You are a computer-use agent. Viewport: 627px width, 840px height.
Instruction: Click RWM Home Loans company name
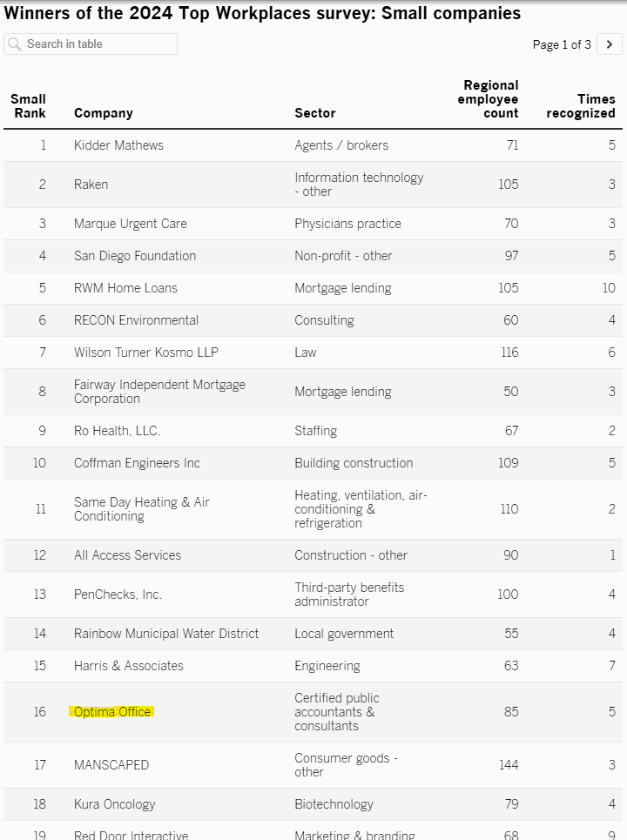coord(125,288)
